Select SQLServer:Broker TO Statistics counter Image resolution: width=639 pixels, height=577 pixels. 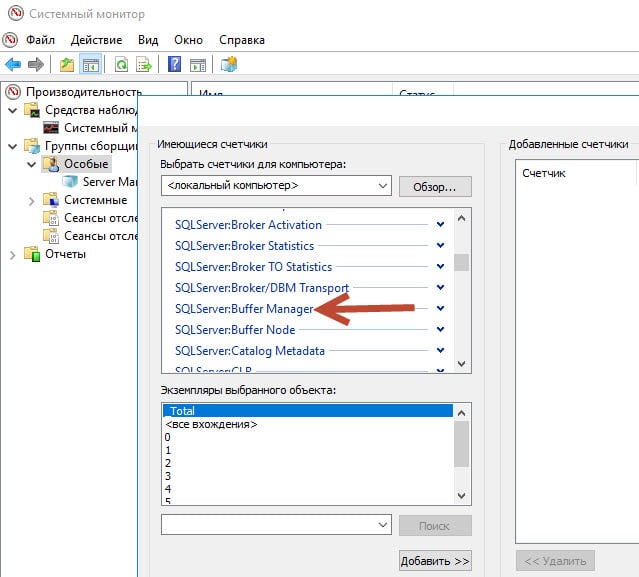253,267
